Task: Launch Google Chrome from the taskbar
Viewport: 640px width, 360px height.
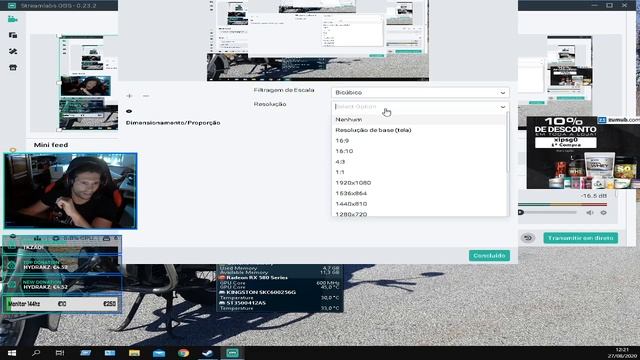Action: click(183, 353)
